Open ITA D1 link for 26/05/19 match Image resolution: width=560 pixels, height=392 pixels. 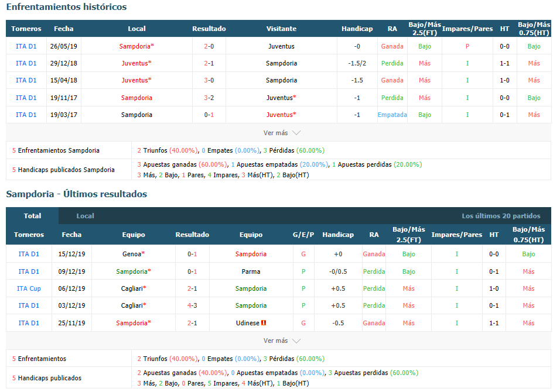coord(26,46)
